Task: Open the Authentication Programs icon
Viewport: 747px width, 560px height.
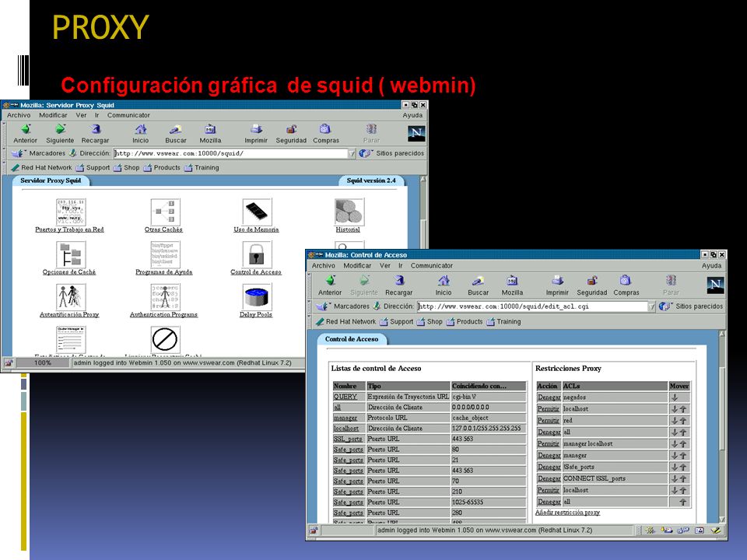Action: pyautogui.click(x=165, y=297)
